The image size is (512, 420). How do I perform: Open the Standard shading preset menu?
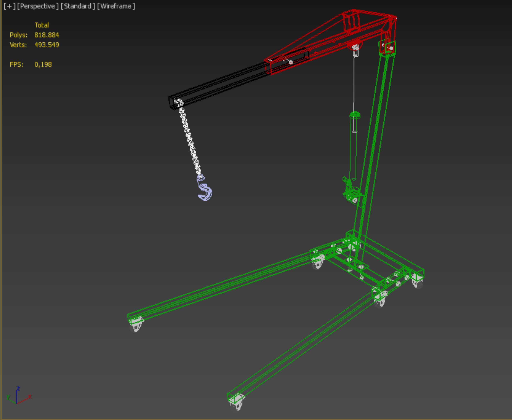pos(78,6)
